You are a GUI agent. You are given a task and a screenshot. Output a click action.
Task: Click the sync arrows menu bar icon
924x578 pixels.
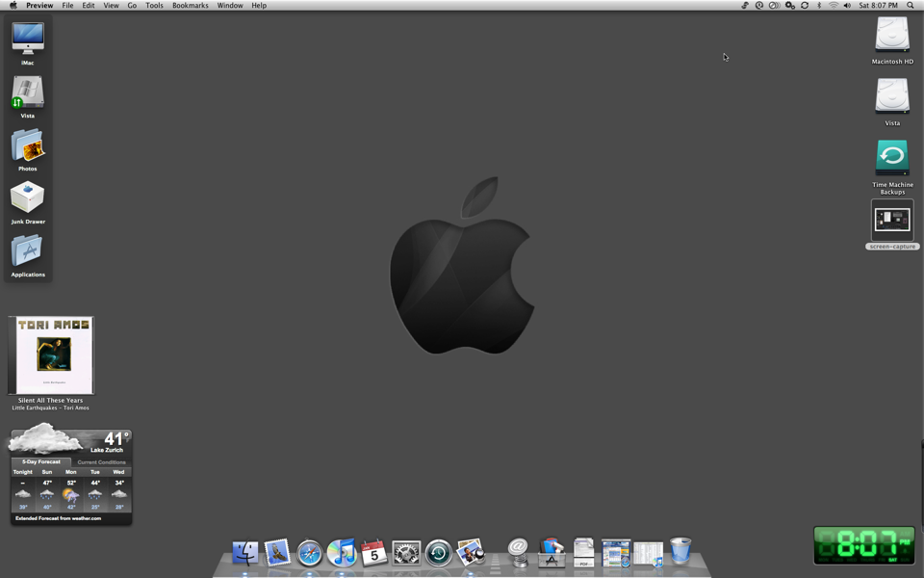(x=805, y=6)
